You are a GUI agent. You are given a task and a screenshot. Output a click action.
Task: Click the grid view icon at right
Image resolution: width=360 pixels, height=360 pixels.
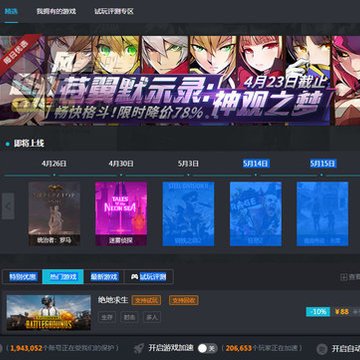[x=344, y=277]
